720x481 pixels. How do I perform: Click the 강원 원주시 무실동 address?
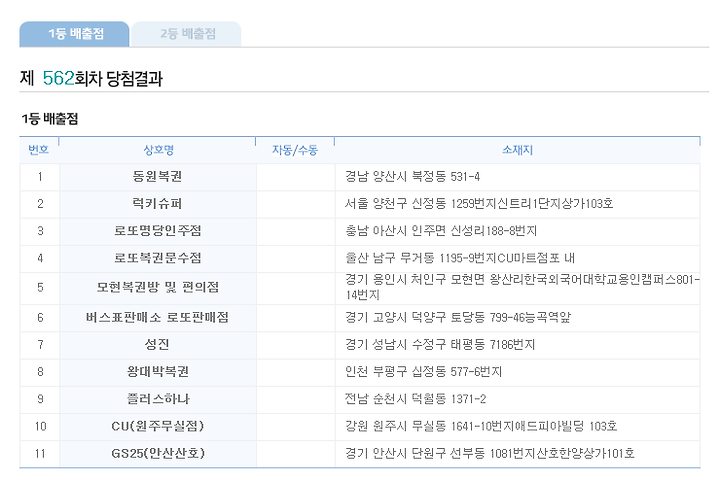[481, 426]
